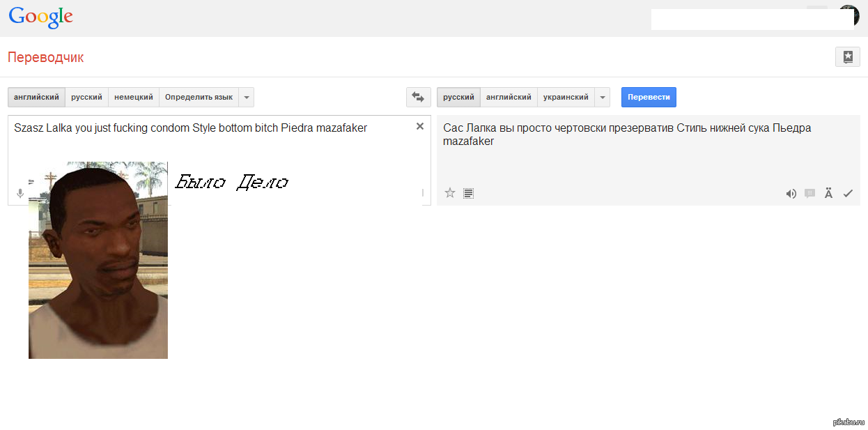Select английский as source language

tap(36, 98)
